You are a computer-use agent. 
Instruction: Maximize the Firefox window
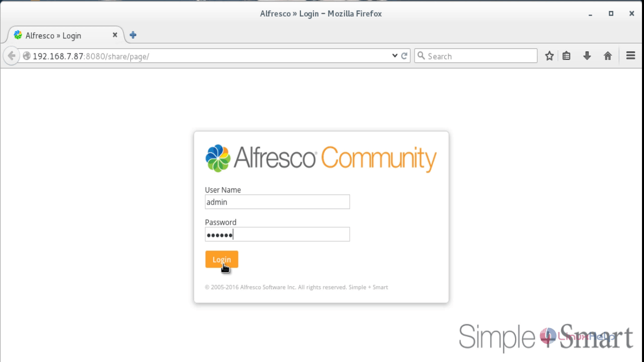(611, 14)
